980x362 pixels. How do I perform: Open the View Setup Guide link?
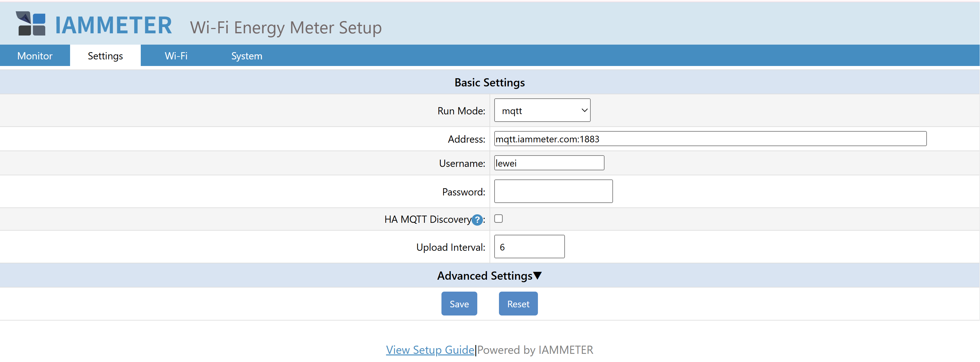[x=430, y=349]
